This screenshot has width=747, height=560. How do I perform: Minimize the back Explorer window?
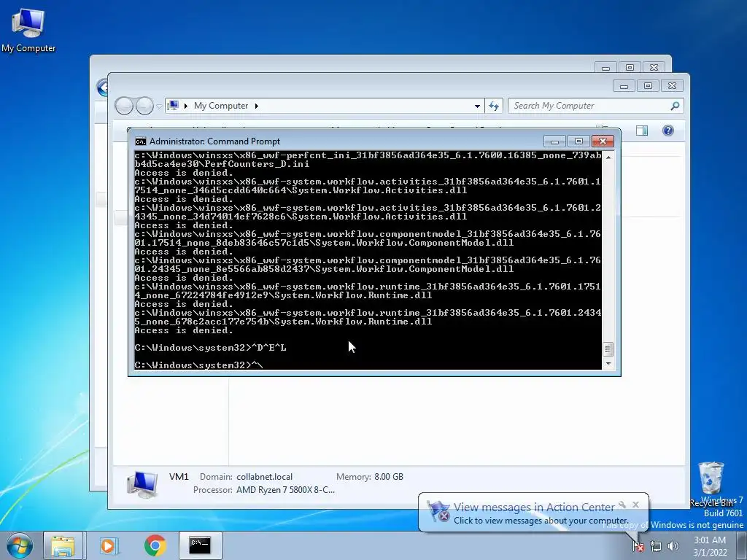605,68
